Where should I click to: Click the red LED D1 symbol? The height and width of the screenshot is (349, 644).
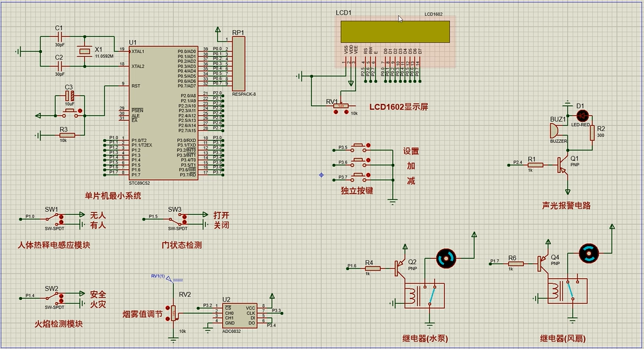(583, 115)
